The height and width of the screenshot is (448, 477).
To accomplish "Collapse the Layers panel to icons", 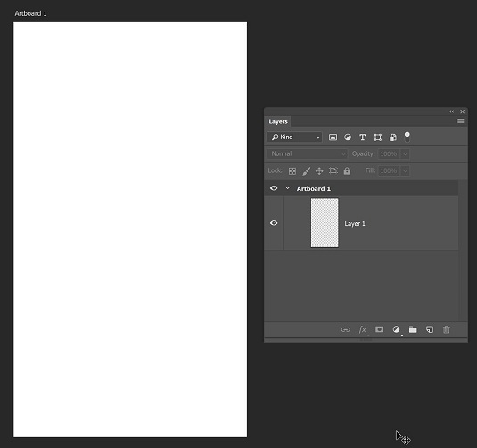I will tap(451, 112).
